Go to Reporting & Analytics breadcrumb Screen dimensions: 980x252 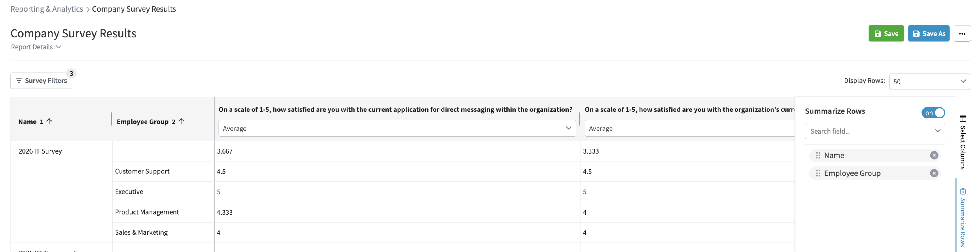point(46,9)
